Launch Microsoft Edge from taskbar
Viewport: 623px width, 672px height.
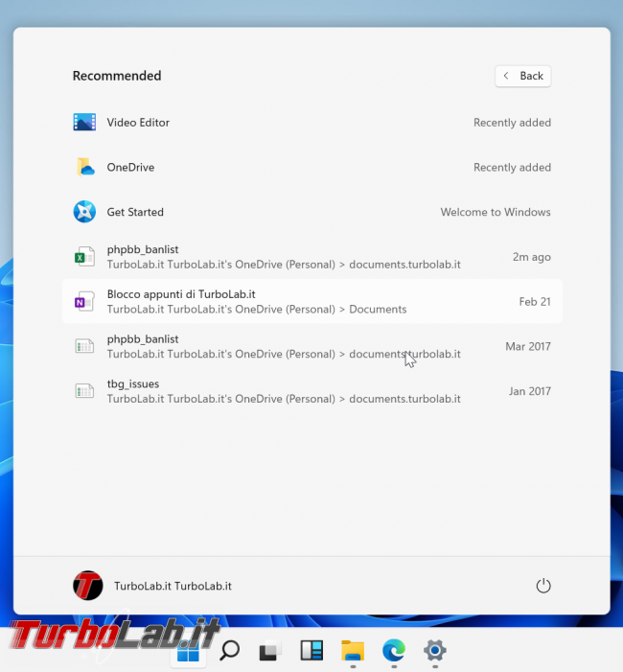click(x=394, y=651)
